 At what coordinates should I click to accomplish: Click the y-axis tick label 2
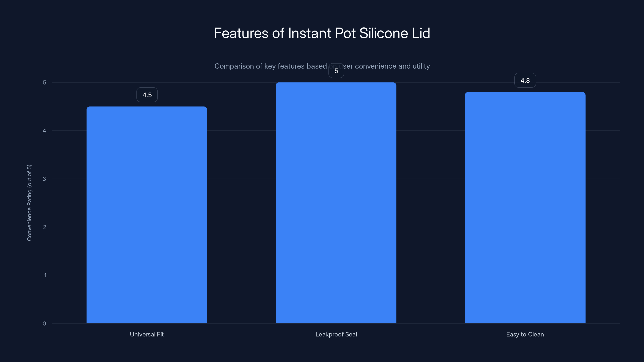(44, 227)
